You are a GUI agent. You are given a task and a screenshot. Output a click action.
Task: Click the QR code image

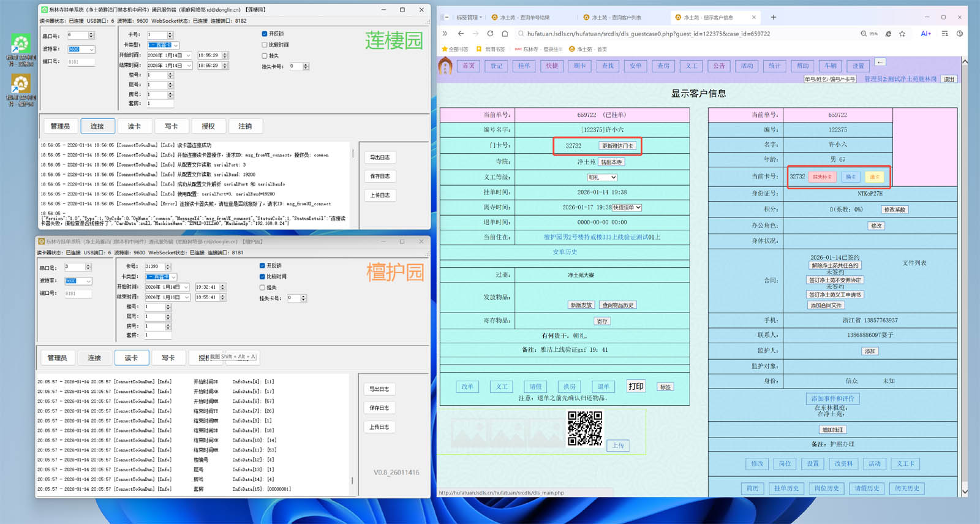pyautogui.click(x=584, y=428)
